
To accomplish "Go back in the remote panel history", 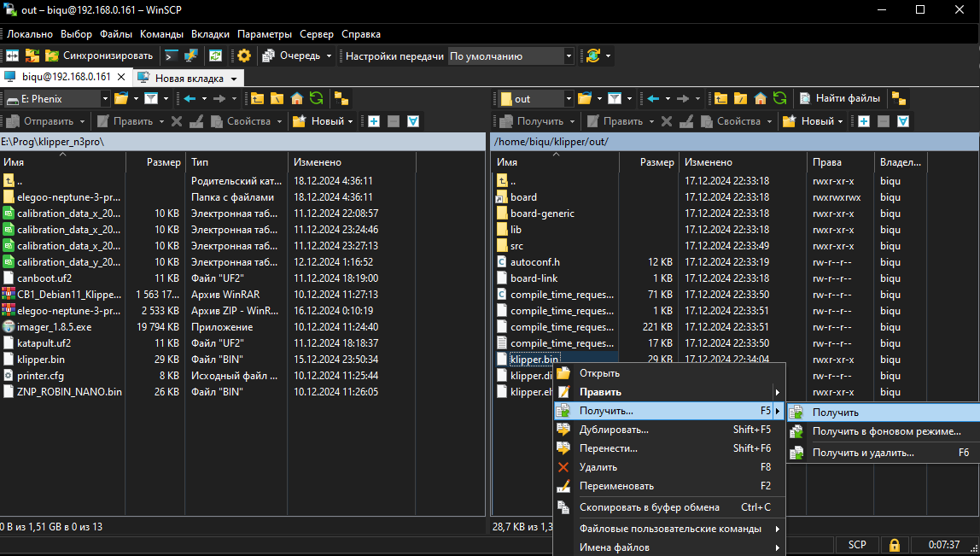I will pyautogui.click(x=654, y=98).
